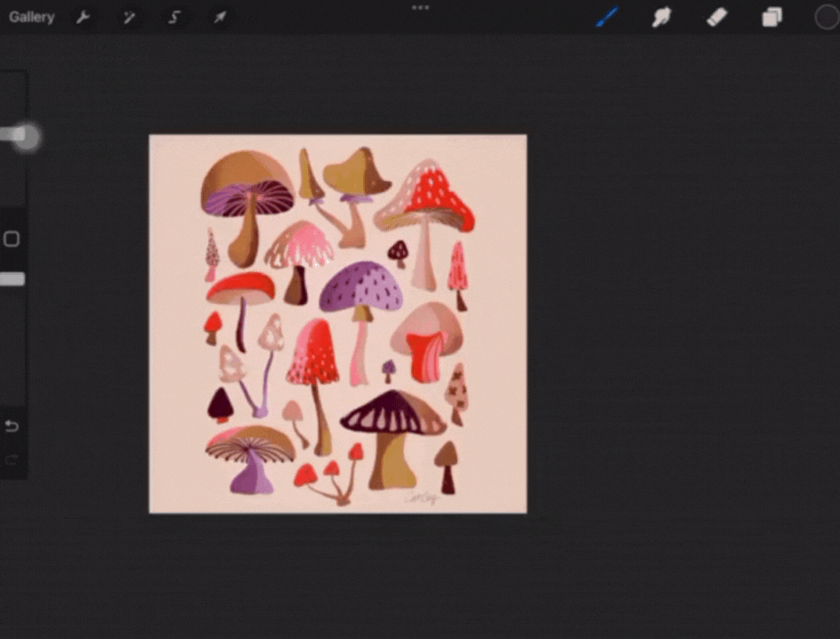Open the Adjustments magic wand panel
Viewport: 840px width, 639px height.
130,17
